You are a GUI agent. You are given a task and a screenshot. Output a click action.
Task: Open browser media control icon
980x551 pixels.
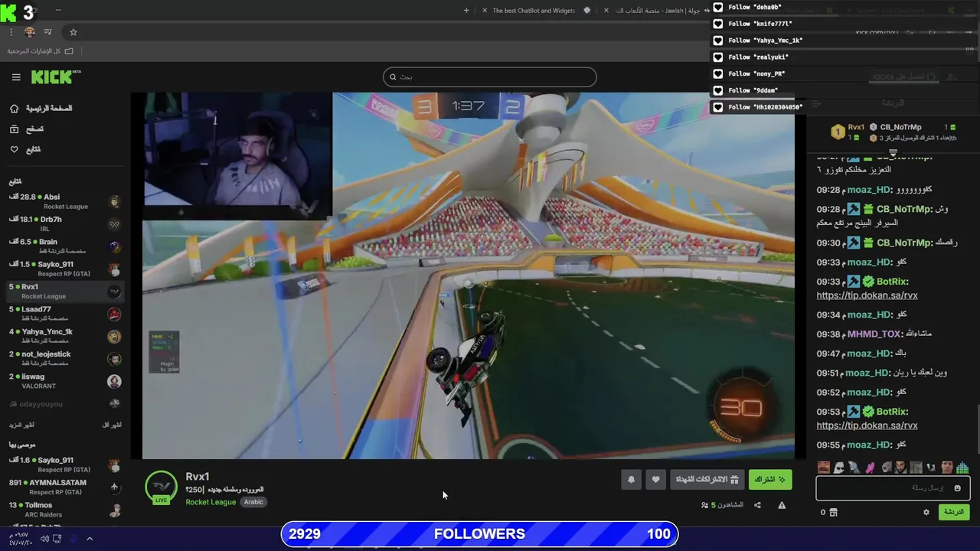coord(48,32)
